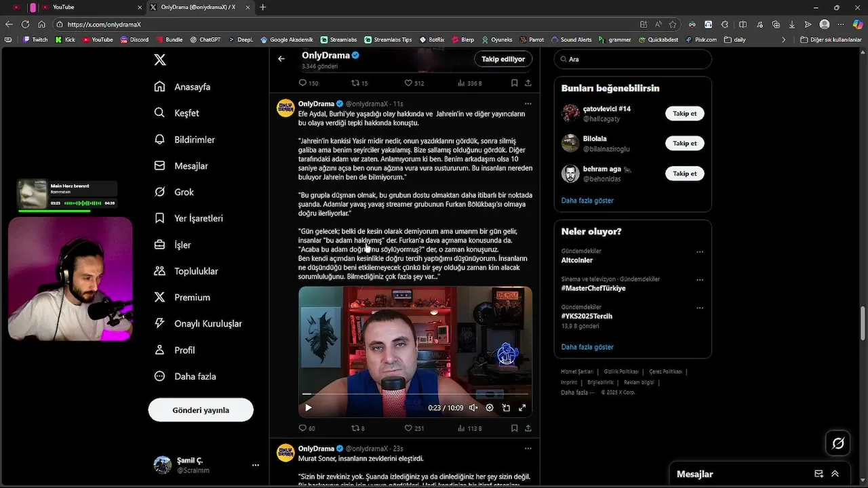Compose new message in Mesajlar drawer
Image resolution: width=868 pixels, height=488 pixels.
pyautogui.click(x=818, y=474)
